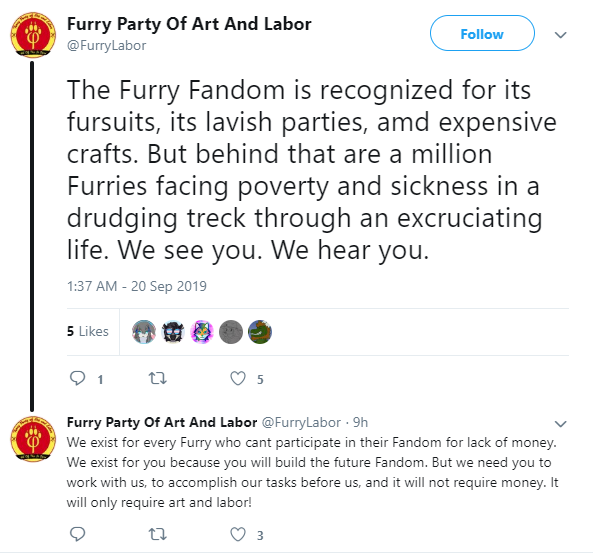The image size is (593, 553).
Task: Open the top Furry Party profile avatar
Action: coord(33,35)
